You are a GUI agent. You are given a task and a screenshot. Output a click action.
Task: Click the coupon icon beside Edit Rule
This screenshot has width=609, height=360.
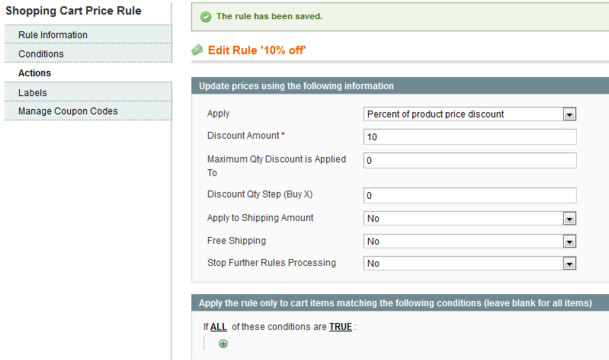point(197,50)
